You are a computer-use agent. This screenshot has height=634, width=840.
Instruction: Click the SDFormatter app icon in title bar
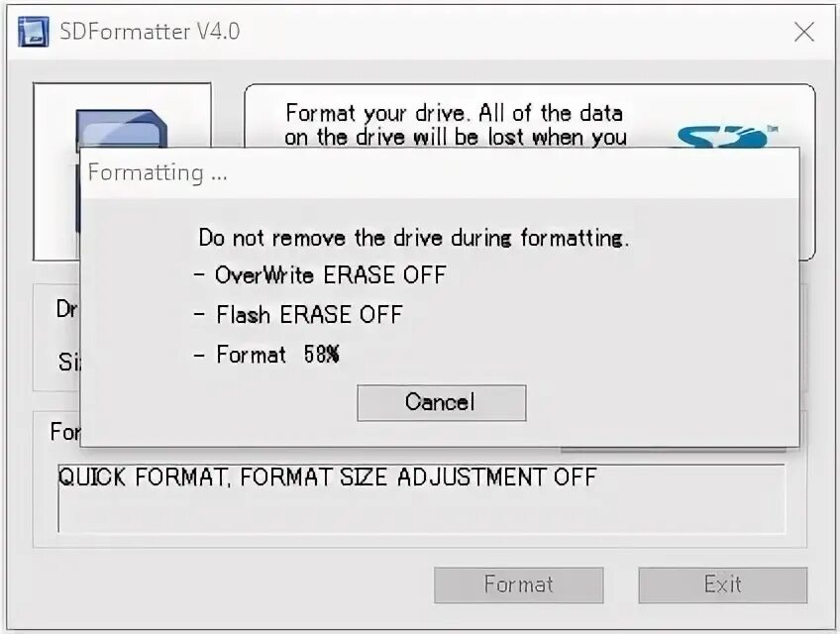tap(34, 32)
